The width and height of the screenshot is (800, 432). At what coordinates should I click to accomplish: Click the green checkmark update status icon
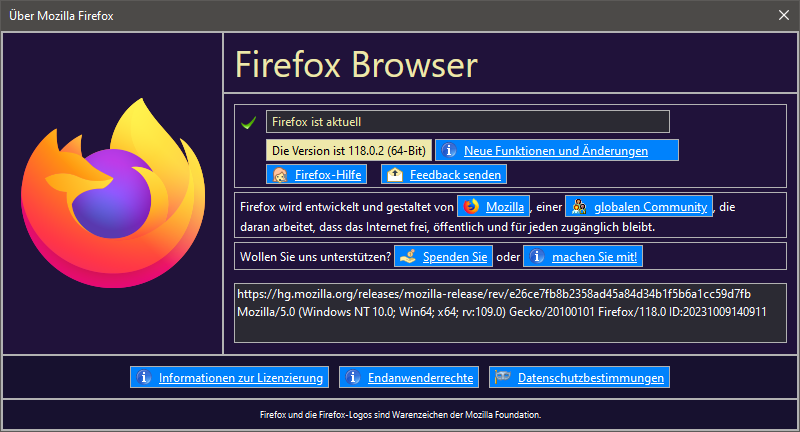point(248,122)
